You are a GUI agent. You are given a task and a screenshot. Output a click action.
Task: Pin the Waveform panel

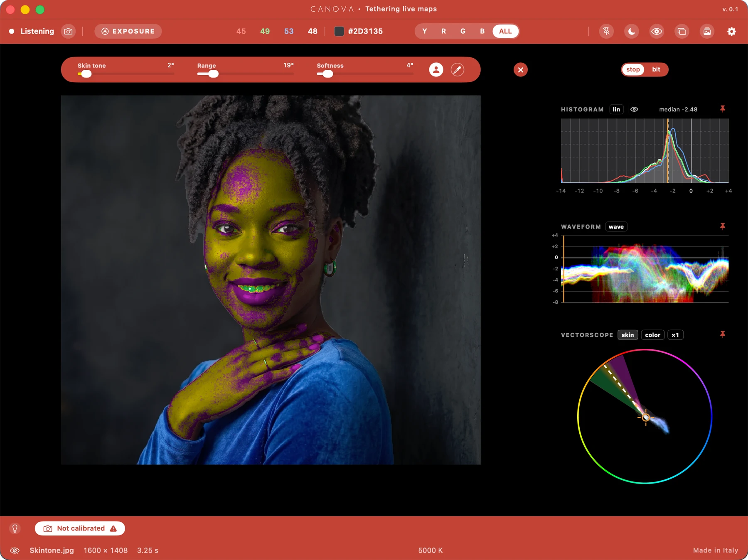[x=723, y=226]
